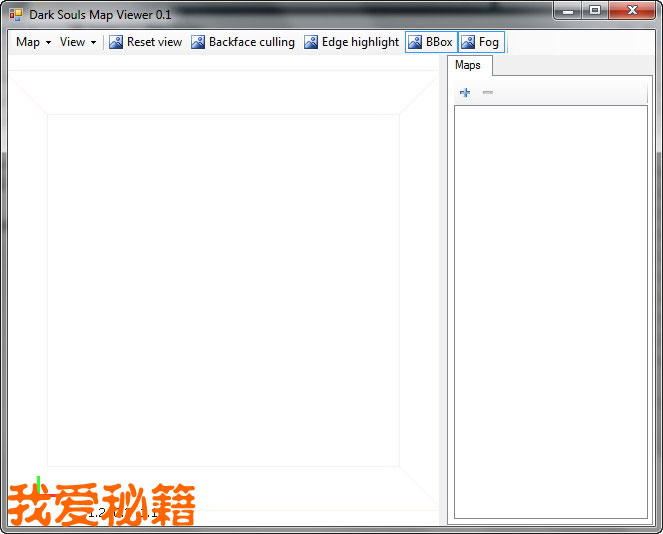Viewport: 663px width, 534px height.
Task: Click the green axis gizmo in viewport corner
Action: [38, 484]
